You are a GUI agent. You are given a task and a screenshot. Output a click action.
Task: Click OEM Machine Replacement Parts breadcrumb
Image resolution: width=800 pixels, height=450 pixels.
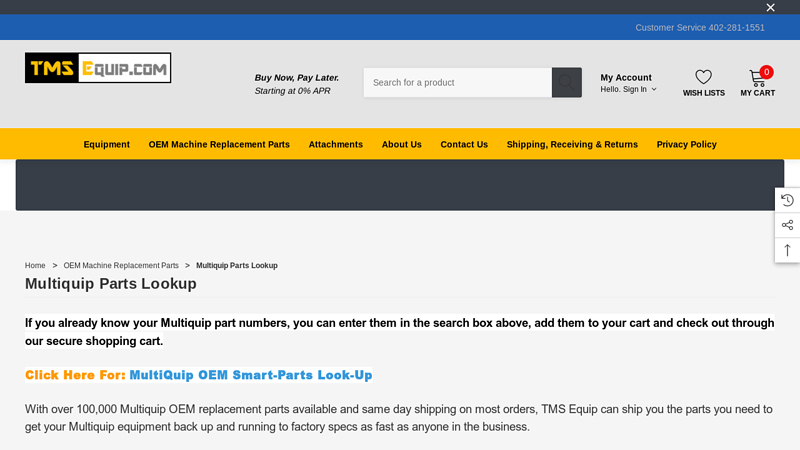[x=121, y=265]
